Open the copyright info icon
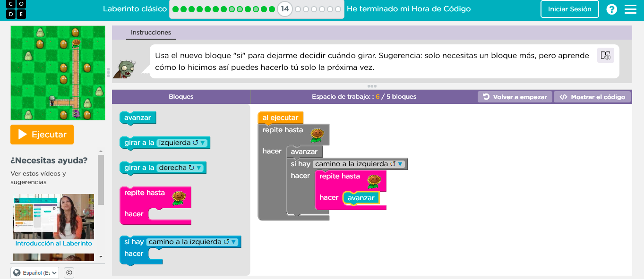This screenshot has height=279, width=644. (x=69, y=272)
